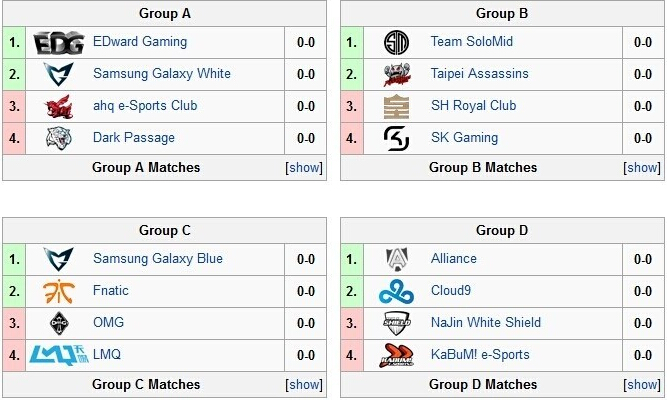Viewport: 667px width, 400px height.
Task: Open the Samsung Galaxy White link
Action: 162,74
